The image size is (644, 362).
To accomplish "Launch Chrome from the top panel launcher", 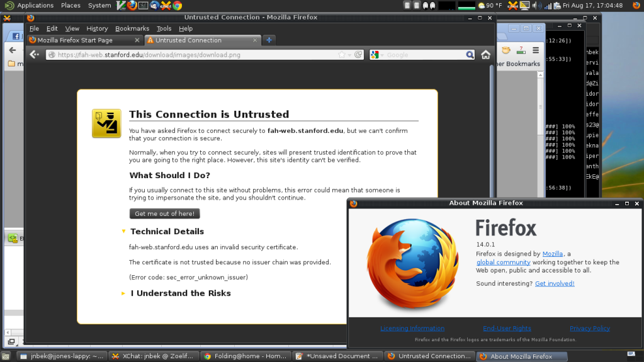I will click(x=178, y=5).
